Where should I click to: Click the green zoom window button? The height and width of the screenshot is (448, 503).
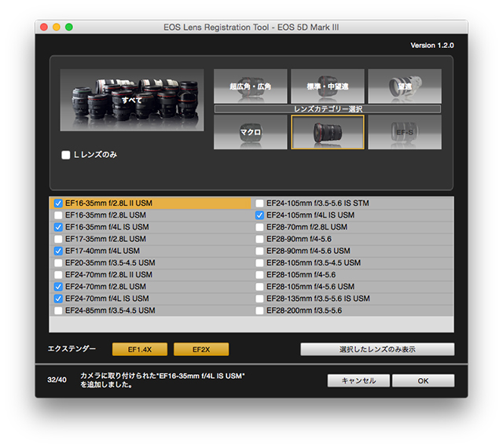tap(69, 27)
